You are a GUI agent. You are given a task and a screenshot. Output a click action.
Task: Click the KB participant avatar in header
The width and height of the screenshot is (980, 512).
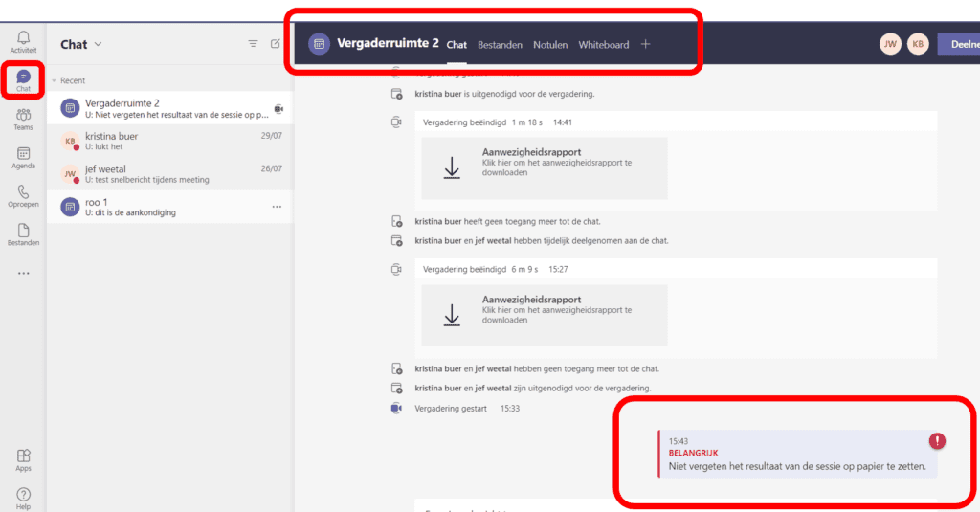[918, 44]
